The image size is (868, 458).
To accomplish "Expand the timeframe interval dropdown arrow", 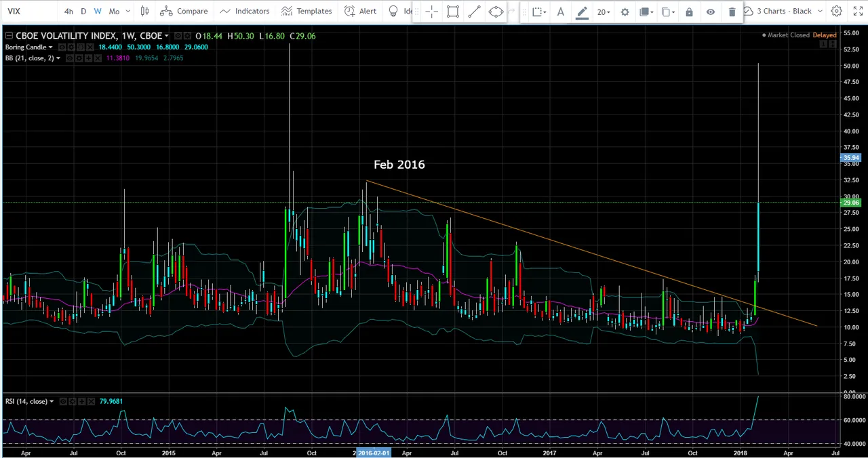I will tap(127, 12).
